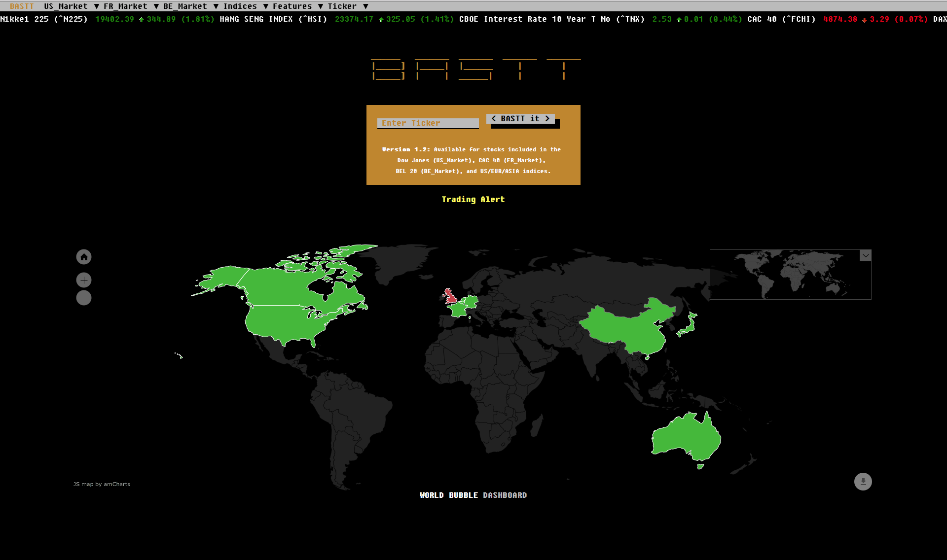Select France on the map
Viewport: 947px width, 560px height.
click(x=459, y=310)
